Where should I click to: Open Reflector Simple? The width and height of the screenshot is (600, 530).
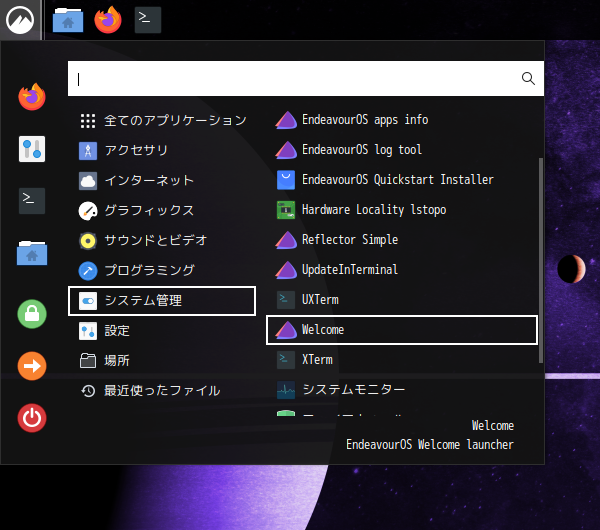coord(402,240)
